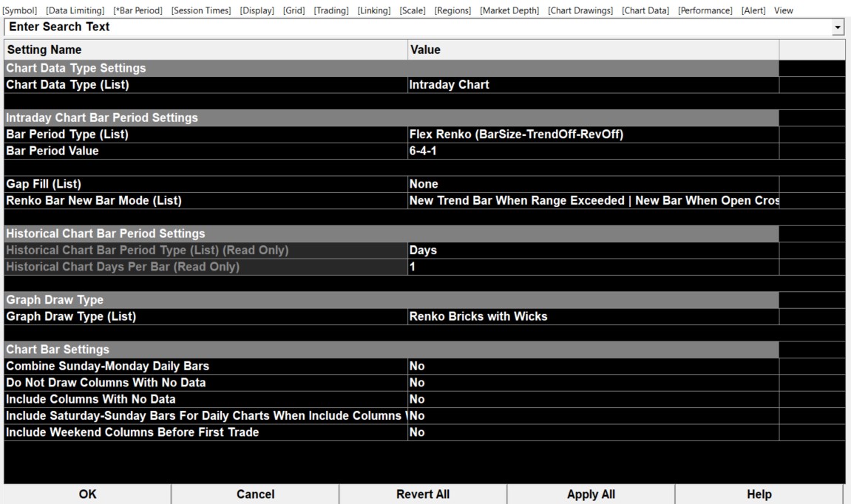
Task: Toggle Include Weekend Columns Before First Trade value
Action: pyautogui.click(x=593, y=432)
